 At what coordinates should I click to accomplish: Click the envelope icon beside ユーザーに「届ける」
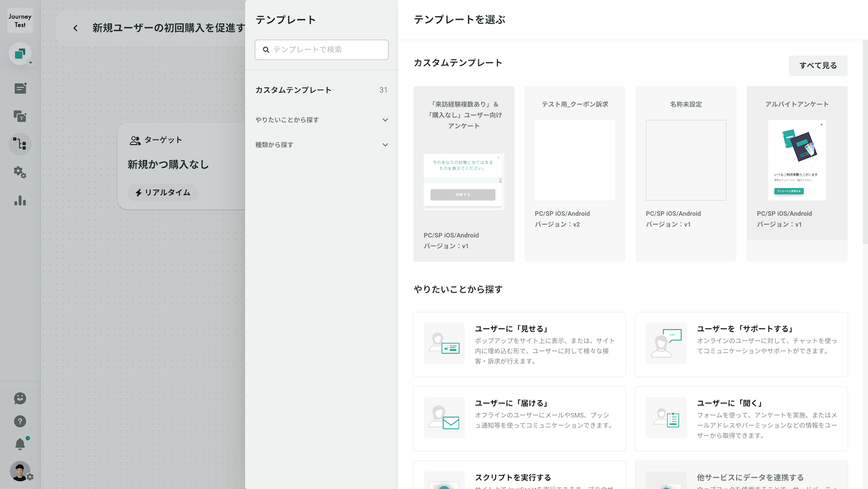click(x=444, y=418)
